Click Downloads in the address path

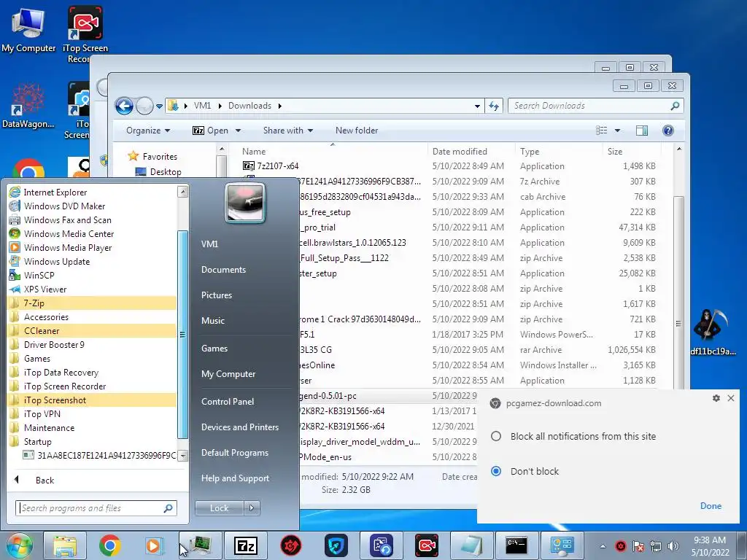pos(249,106)
